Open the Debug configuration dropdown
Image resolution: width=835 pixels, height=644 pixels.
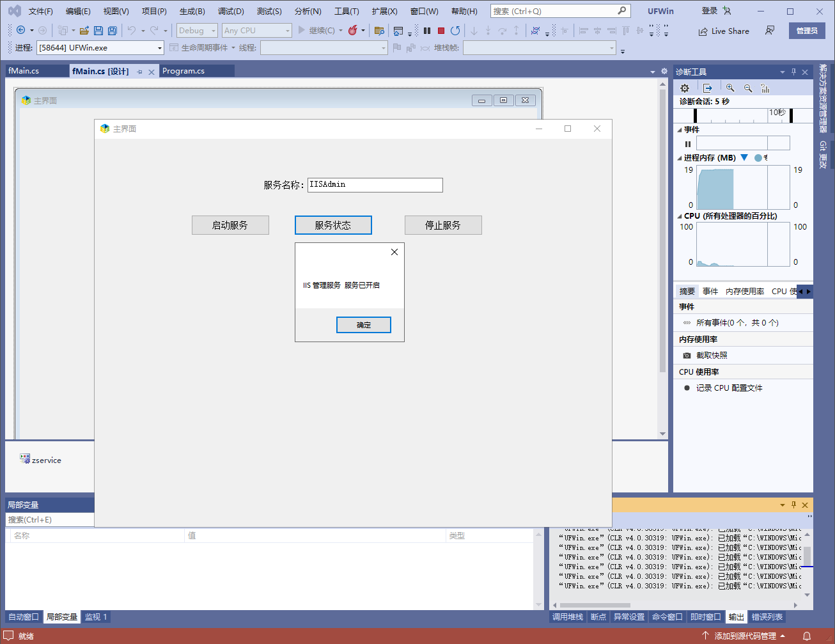point(196,30)
